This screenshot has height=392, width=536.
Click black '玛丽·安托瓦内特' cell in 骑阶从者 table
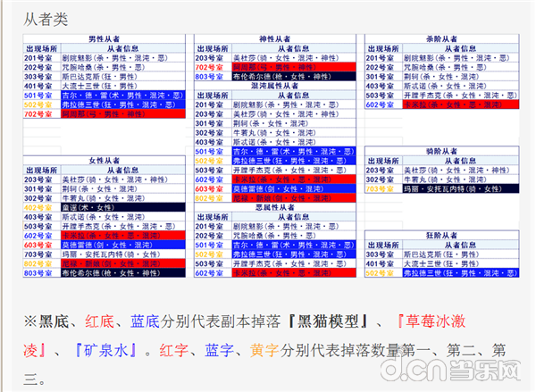tap(461, 188)
